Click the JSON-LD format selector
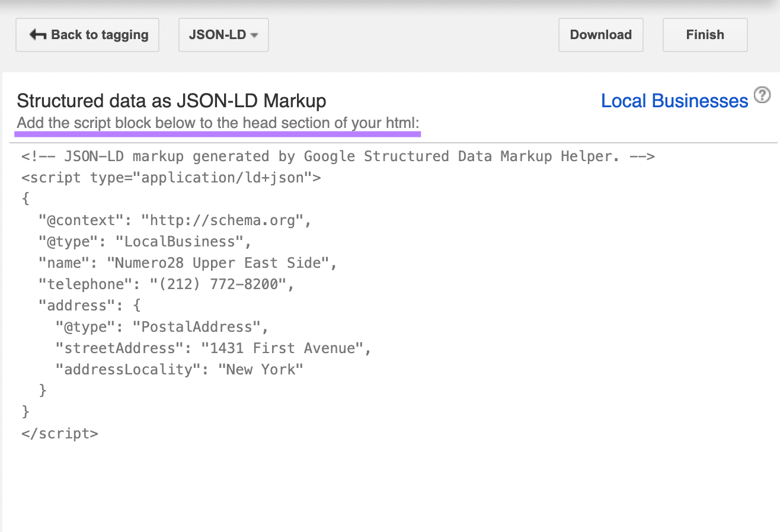Screen dimensions: 780x532 pyautogui.click(x=223, y=35)
